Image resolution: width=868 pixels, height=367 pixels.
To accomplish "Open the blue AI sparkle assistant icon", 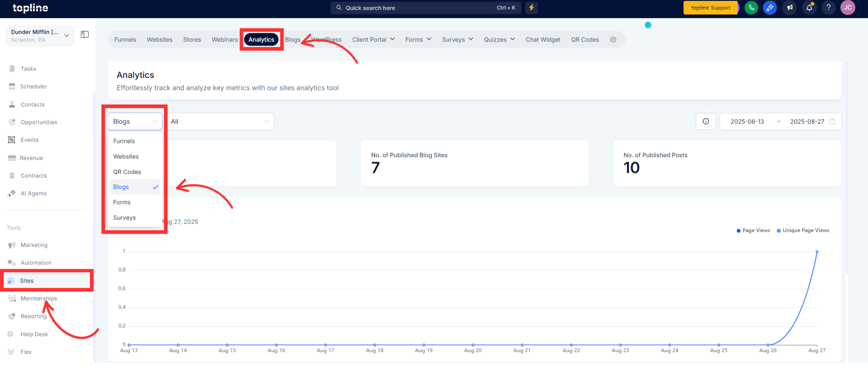I will click(770, 8).
